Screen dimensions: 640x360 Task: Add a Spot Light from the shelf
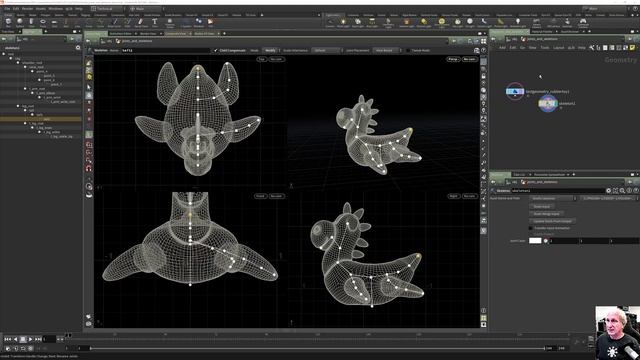[358, 23]
